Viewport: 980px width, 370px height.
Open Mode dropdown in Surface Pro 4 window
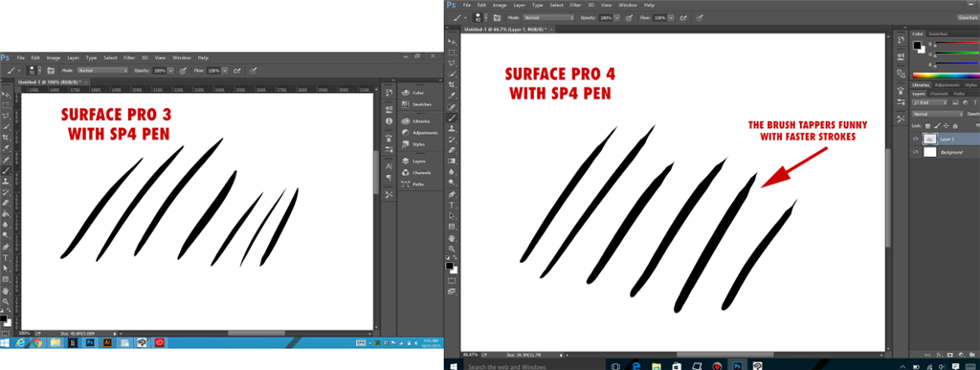(x=548, y=17)
